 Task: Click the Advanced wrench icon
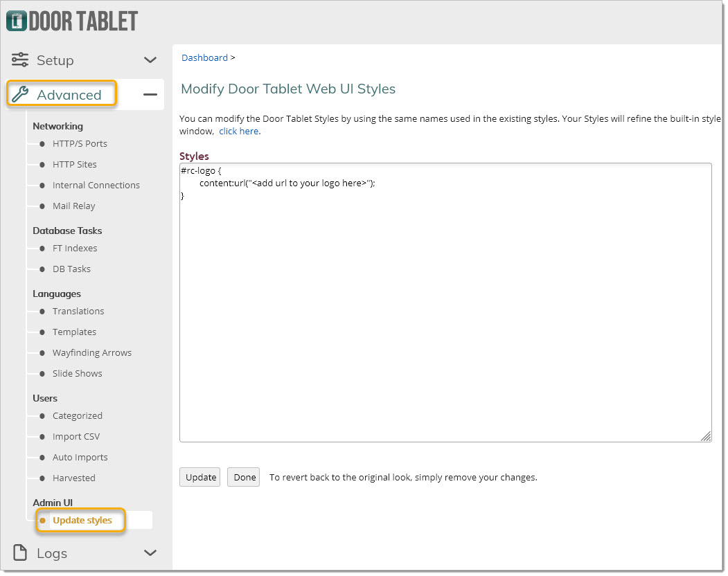pyautogui.click(x=20, y=94)
